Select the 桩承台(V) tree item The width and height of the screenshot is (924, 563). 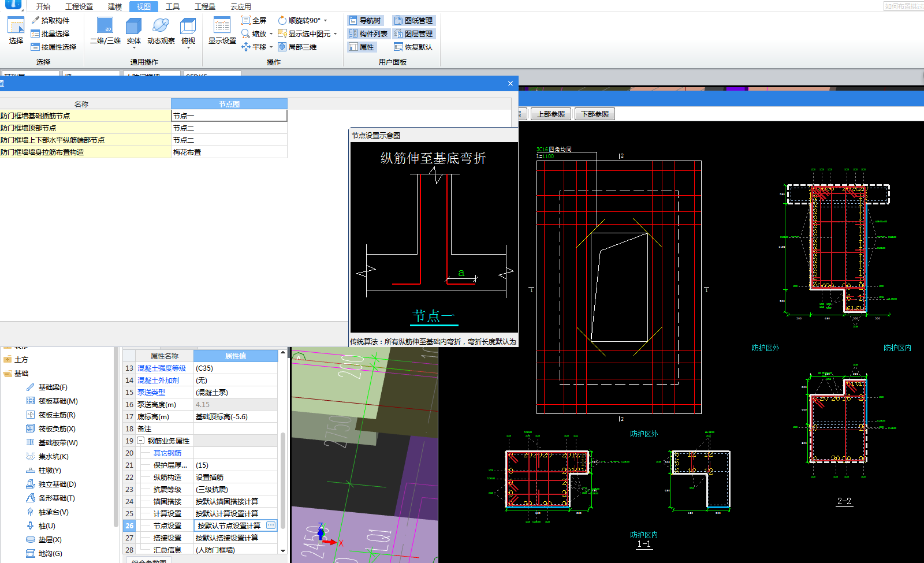(x=53, y=512)
